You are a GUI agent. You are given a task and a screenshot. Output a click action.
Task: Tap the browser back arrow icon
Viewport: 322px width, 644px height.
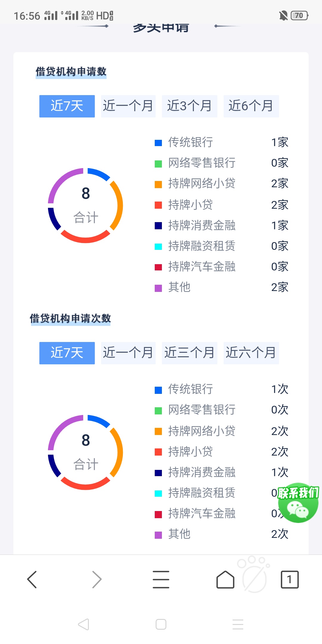click(x=32, y=580)
